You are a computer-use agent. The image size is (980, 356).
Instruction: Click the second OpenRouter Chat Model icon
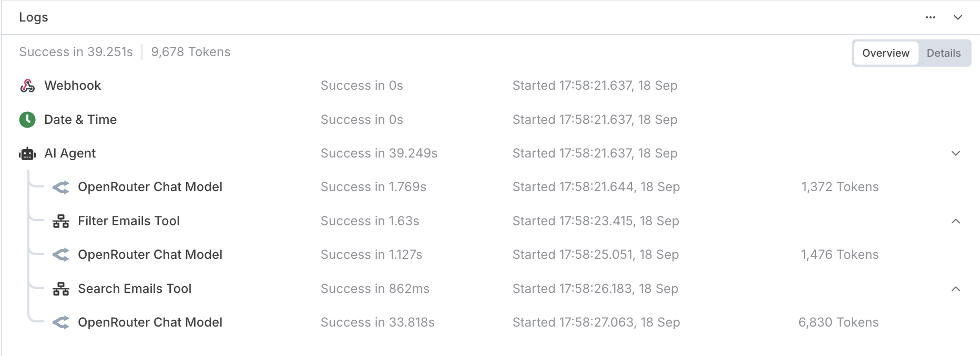coord(61,255)
